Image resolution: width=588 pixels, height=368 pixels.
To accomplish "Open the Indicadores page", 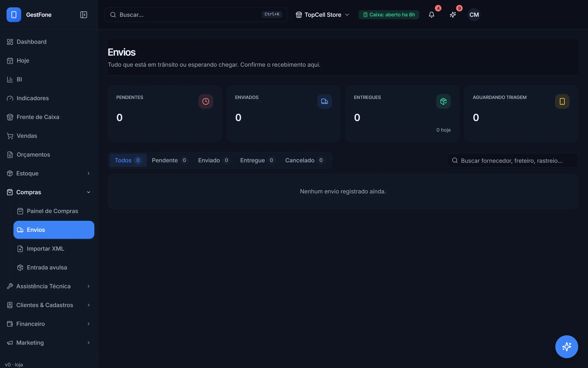I will tap(49, 98).
